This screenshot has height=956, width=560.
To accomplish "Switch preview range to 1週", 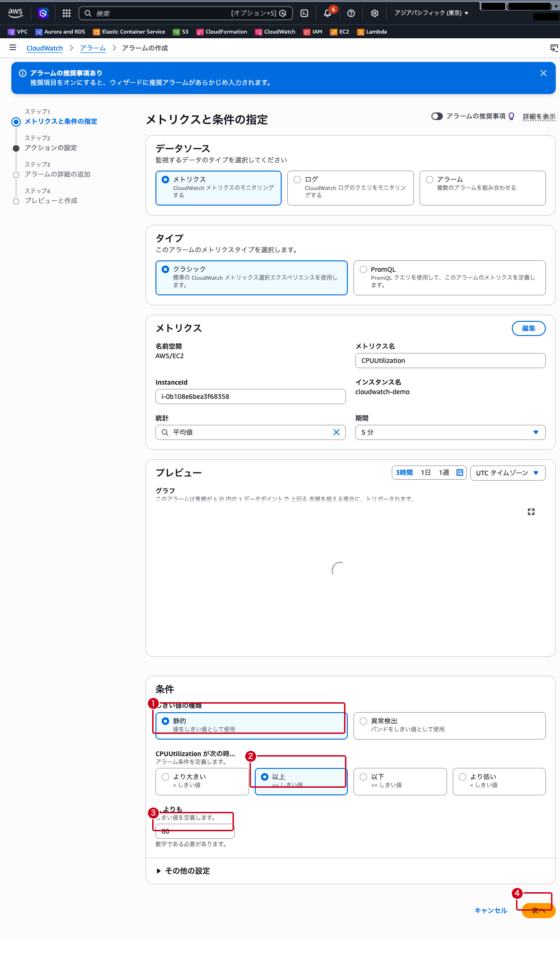I will tap(444, 473).
